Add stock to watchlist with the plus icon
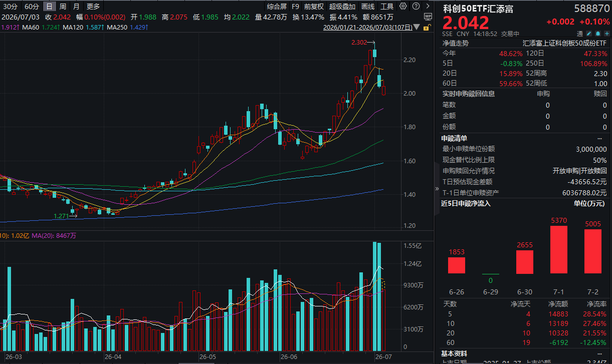 [x=607, y=34]
